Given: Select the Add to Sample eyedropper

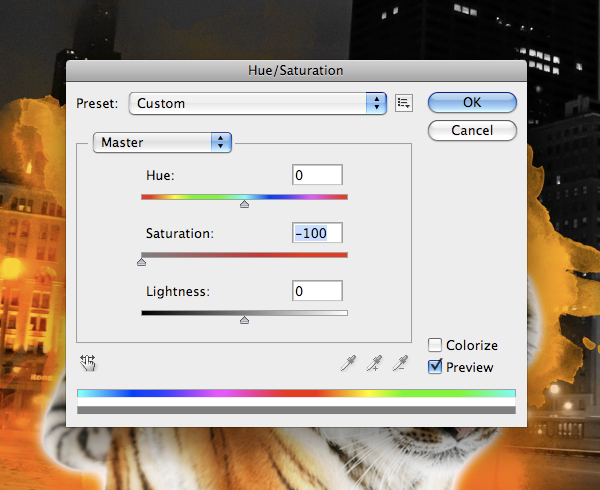Looking at the screenshot, I should tap(374, 363).
